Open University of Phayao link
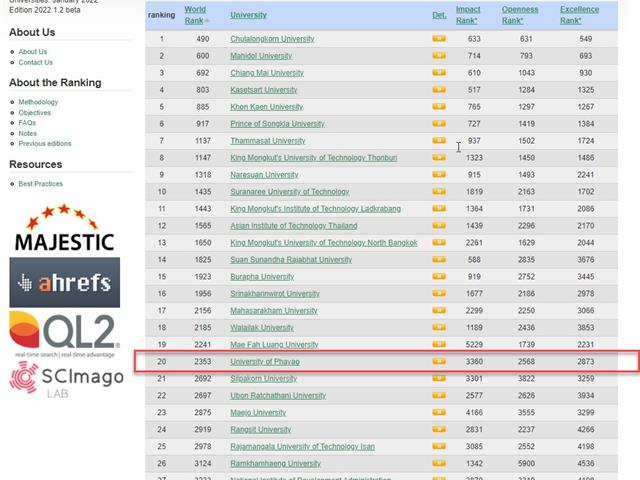The image size is (640, 480). (x=265, y=362)
